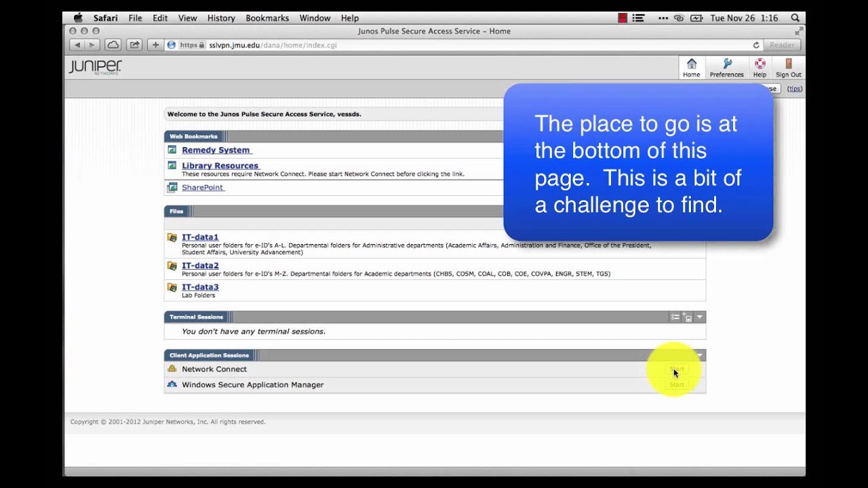Screen dimensions: 868x488
Task: Click the folder icon beside IT-data3
Action: 172,287
